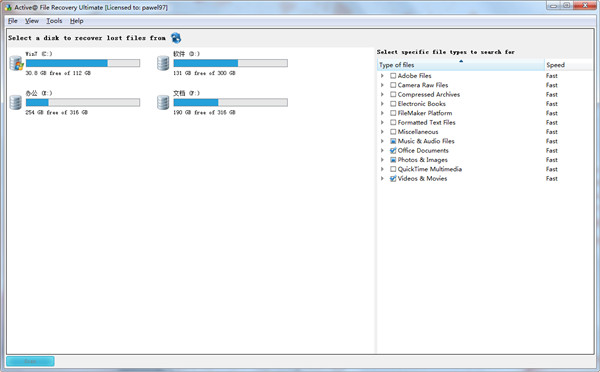Expand the Office Documents node
This screenshot has height=372, width=600.
382,150
